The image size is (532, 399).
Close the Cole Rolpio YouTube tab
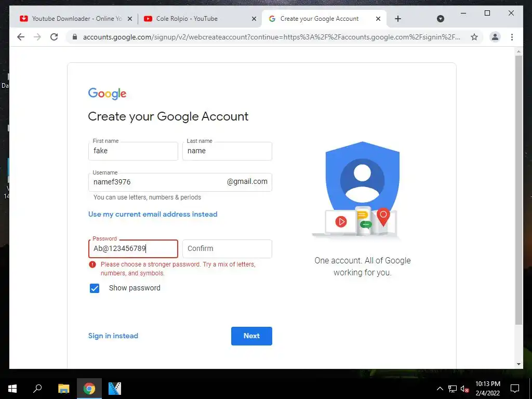coord(254,19)
